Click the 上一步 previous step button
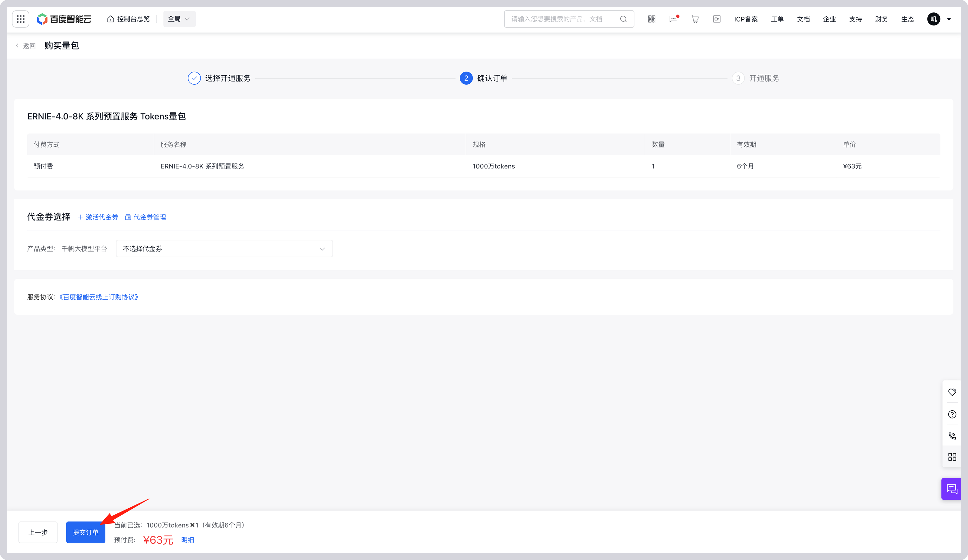This screenshot has width=968, height=560. (x=38, y=532)
